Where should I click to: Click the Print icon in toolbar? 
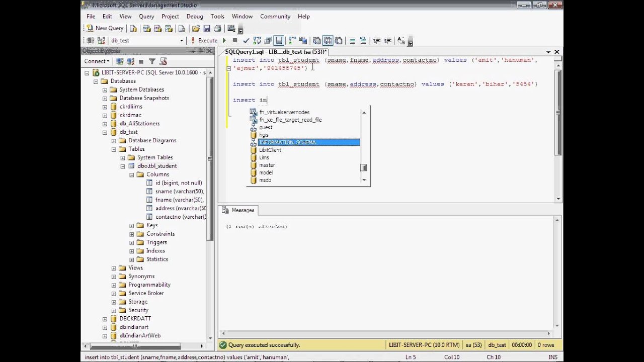click(x=217, y=28)
